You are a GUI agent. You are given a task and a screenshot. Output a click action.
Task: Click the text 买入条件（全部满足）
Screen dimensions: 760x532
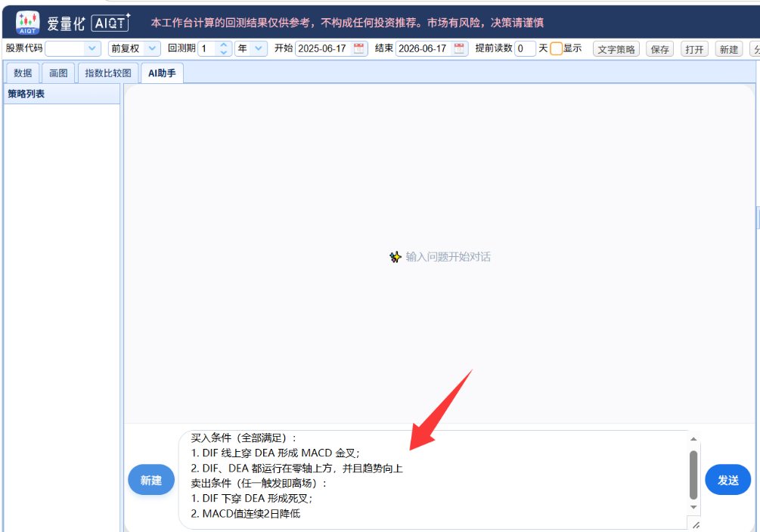[x=244, y=438]
